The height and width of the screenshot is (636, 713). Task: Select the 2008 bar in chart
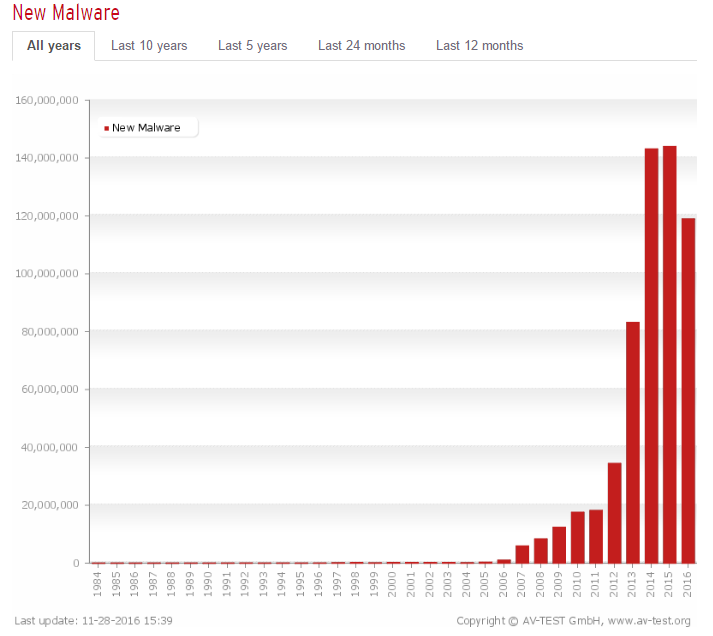pos(541,551)
